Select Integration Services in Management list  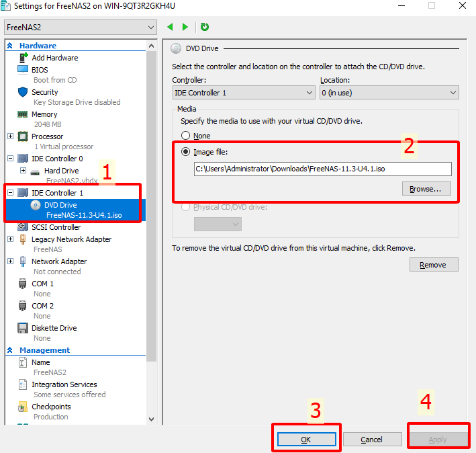(x=64, y=384)
